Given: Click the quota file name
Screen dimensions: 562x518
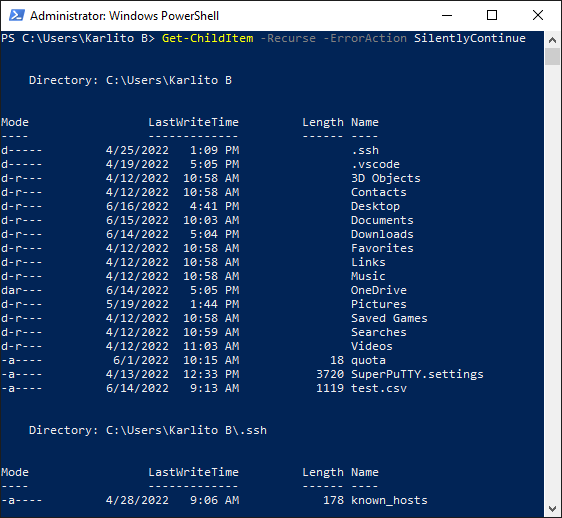Looking at the screenshot, I should [x=368, y=360].
